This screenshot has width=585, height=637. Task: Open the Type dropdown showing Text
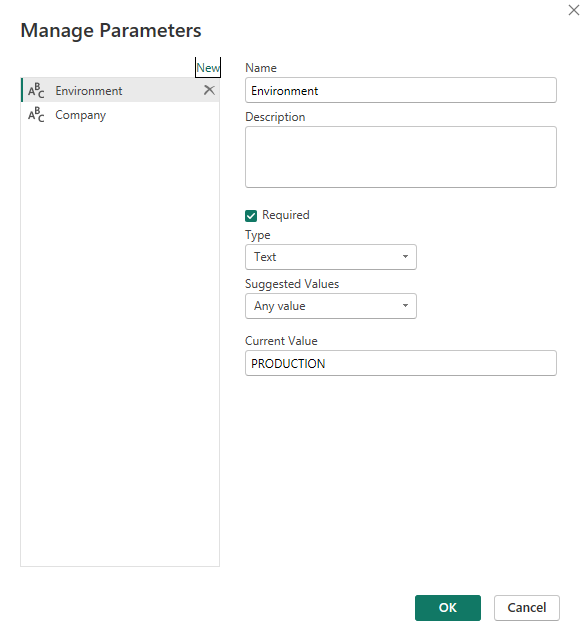(x=331, y=257)
